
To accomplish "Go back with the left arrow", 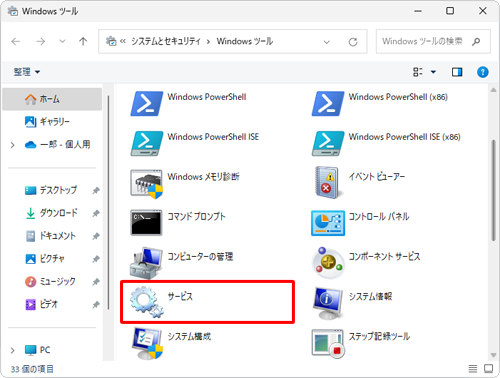I will pyautogui.click(x=16, y=41).
